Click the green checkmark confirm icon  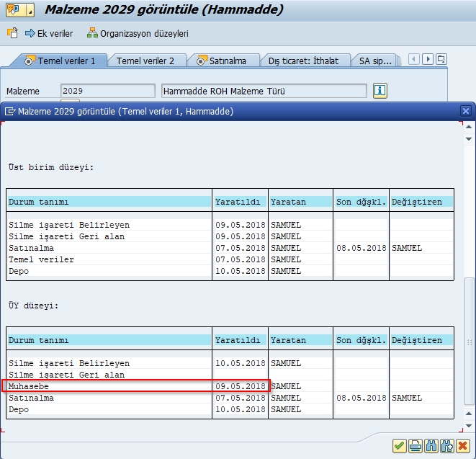399,446
